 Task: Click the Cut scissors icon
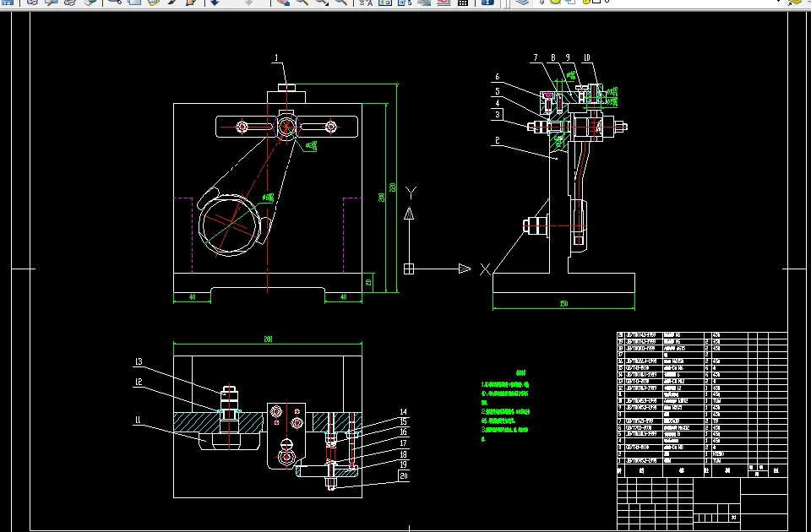pyautogui.click(x=114, y=3)
